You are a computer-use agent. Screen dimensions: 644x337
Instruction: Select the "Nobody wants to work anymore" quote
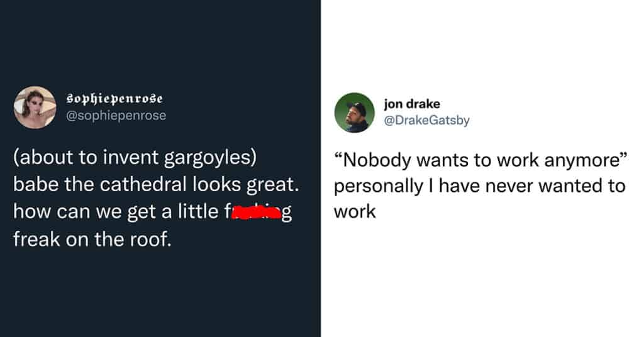(x=477, y=160)
